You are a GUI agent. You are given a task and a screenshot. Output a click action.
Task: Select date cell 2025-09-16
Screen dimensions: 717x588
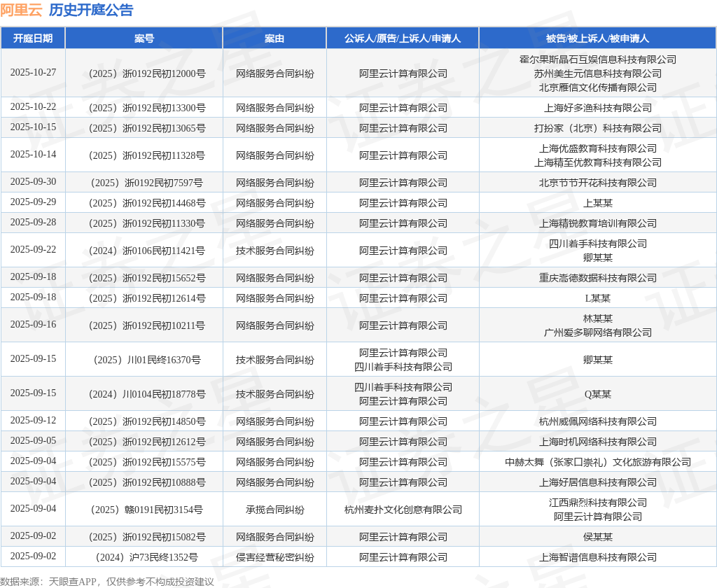pos(33,325)
